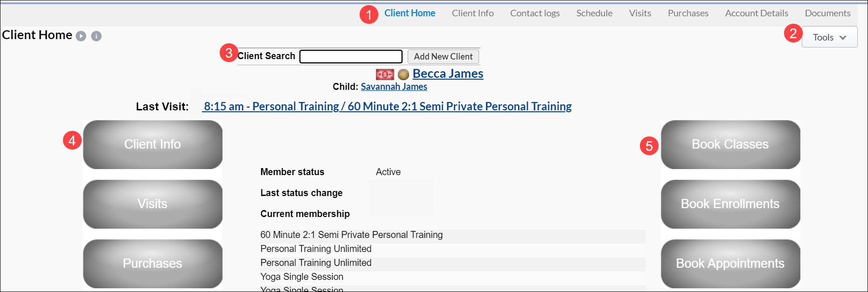Click the gold coin icon near Becca James
Screen dimensions: 868x292
point(403,75)
